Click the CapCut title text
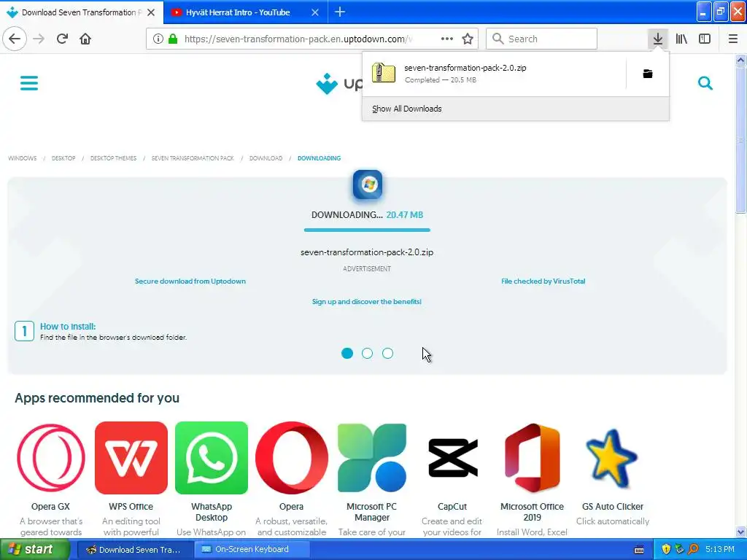The width and height of the screenshot is (747, 560). [452, 506]
